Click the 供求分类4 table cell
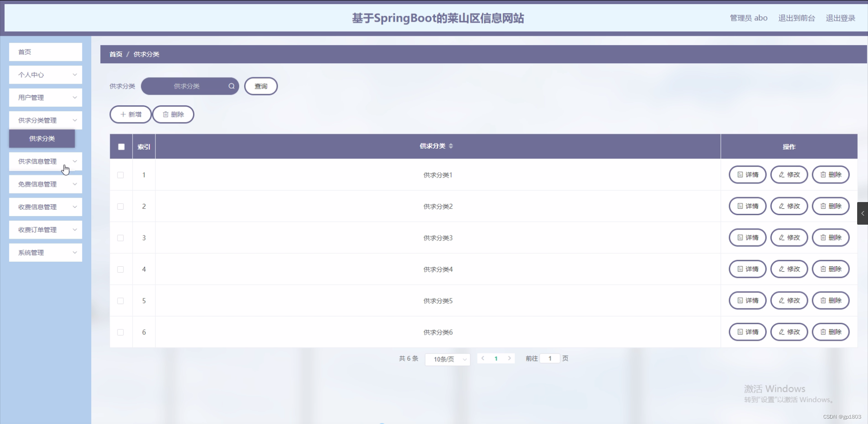Image resolution: width=868 pixels, height=424 pixels. (x=438, y=269)
